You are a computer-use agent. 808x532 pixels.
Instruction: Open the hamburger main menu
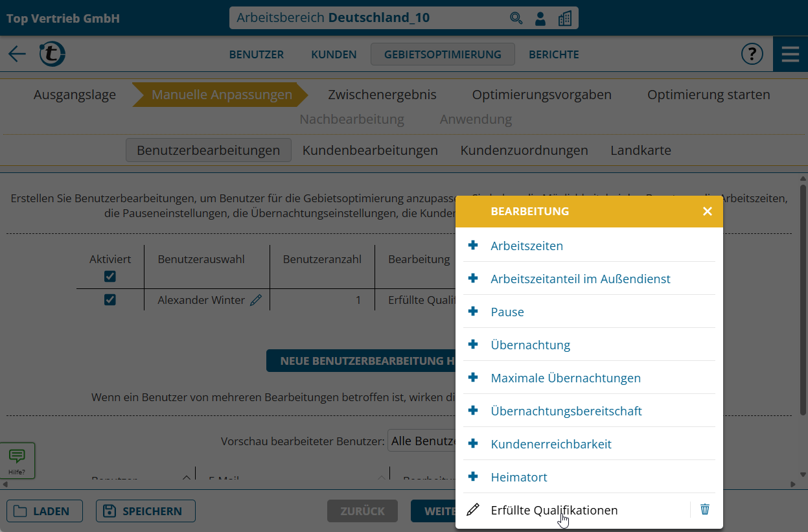[x=790, y=54]
